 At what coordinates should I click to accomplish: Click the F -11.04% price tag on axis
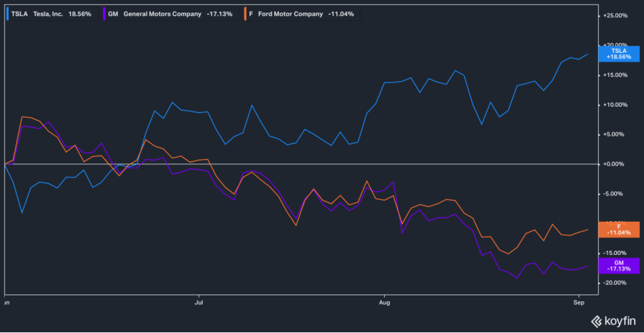tap(619, 230)
